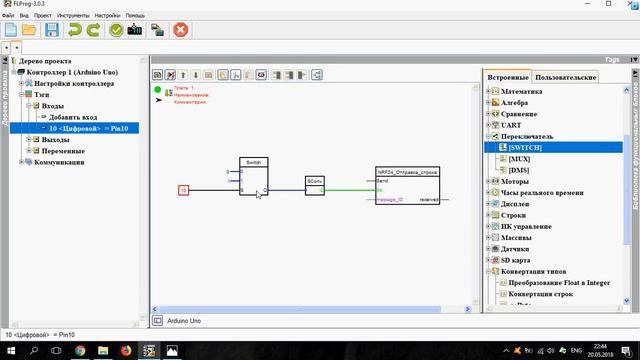The height and width of the screenshot is (360, 640).
Task: Save the project with the floppy disk icon
Action: click(52, 30)
